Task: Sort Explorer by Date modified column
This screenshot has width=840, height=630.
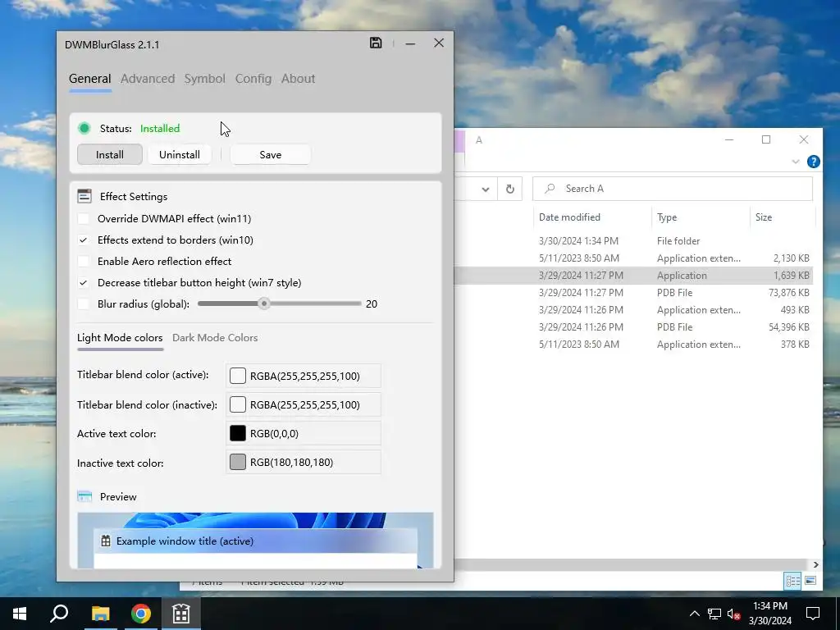Action: click(569, 217)
